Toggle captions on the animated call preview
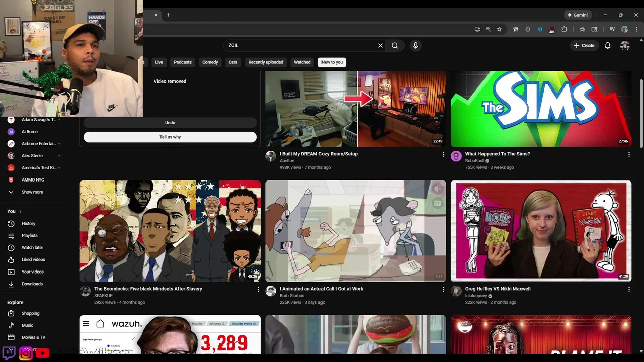644x362 pixels. (437, 203)
